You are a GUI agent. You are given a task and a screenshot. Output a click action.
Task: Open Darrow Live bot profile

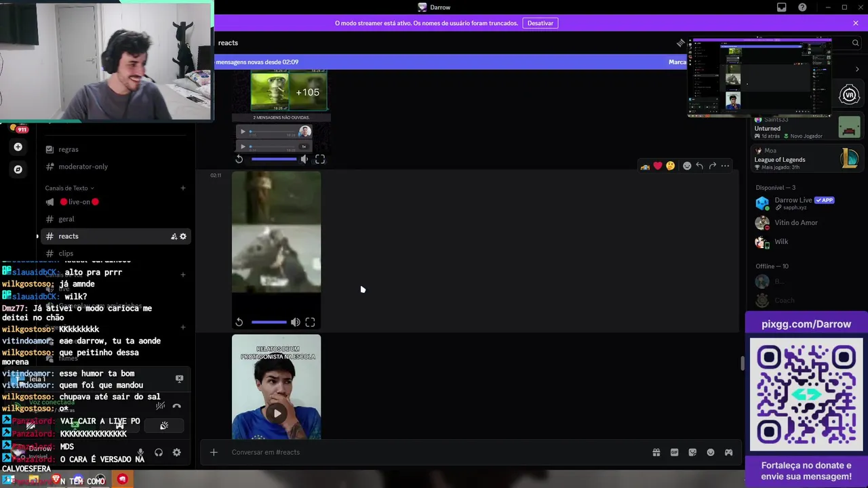pos(807,203)
